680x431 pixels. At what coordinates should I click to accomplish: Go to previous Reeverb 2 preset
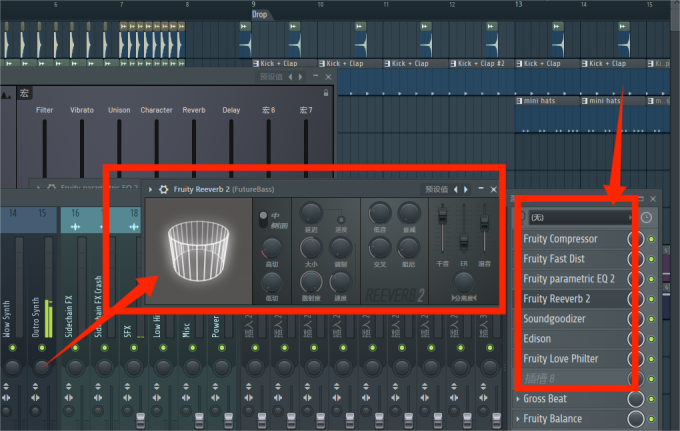(x=455, y=189)
